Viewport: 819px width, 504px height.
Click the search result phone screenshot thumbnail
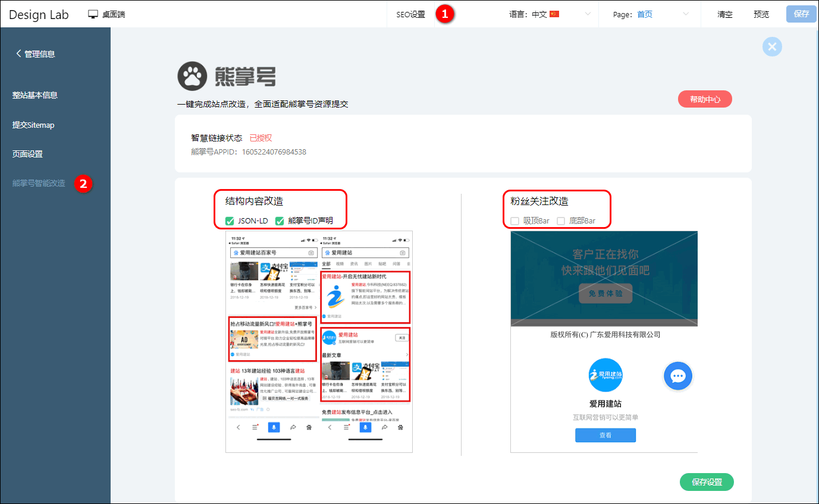click(x=319, y=342)
